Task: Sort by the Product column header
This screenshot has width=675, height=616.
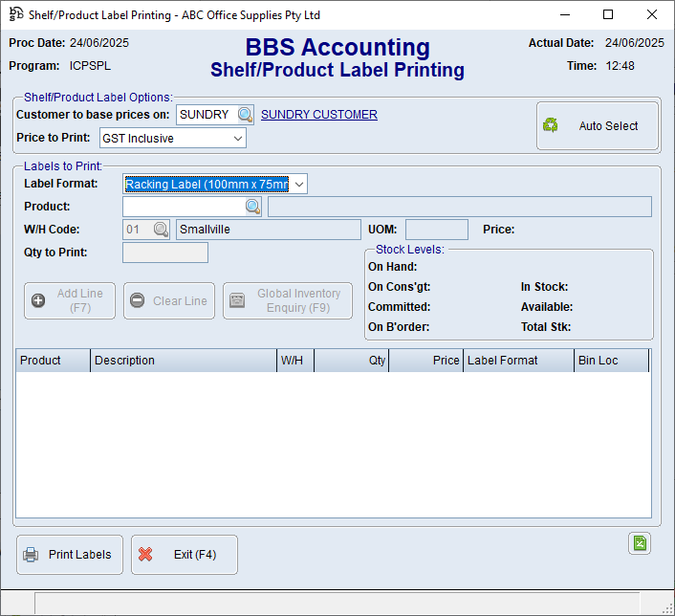Action: (54, 361)
